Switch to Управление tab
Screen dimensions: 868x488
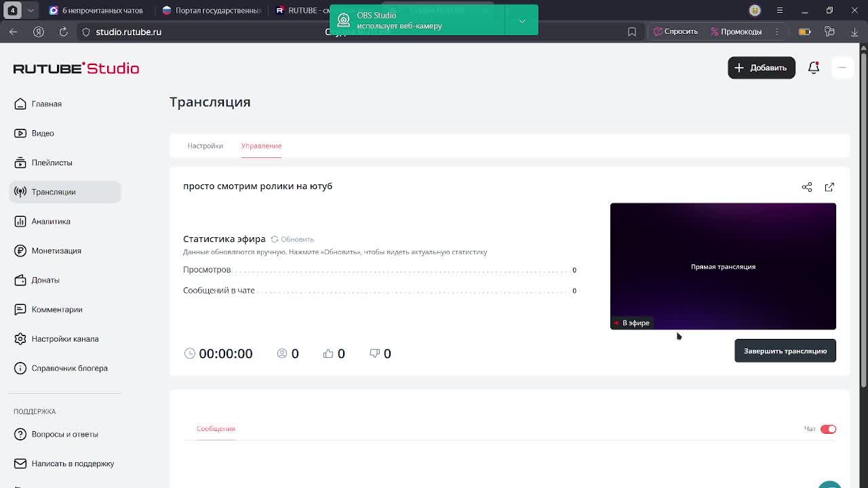coord(261,146)
